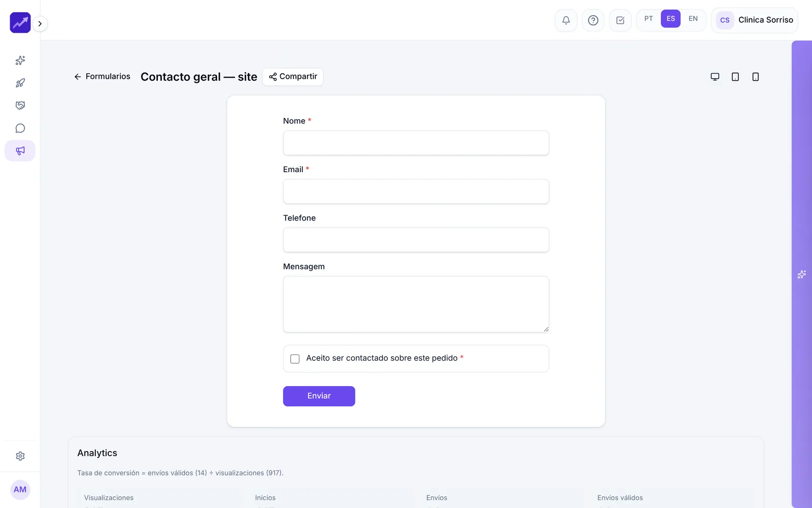Image resolution: width=812 pixels, height=508 pixels.
Task: Click the Envíos metric label
Action: point(436,498)
